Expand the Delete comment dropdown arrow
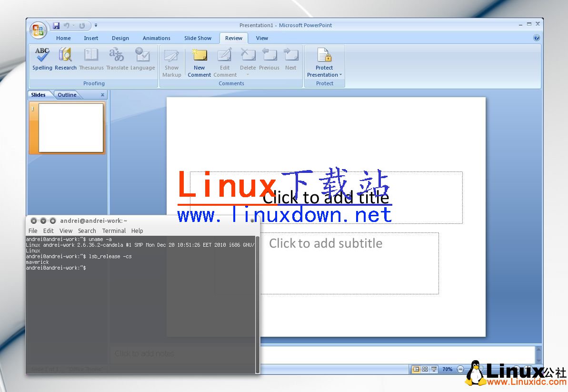Image resolution: width=568 pixels, height=392 pixels. [x=248, y=75]
